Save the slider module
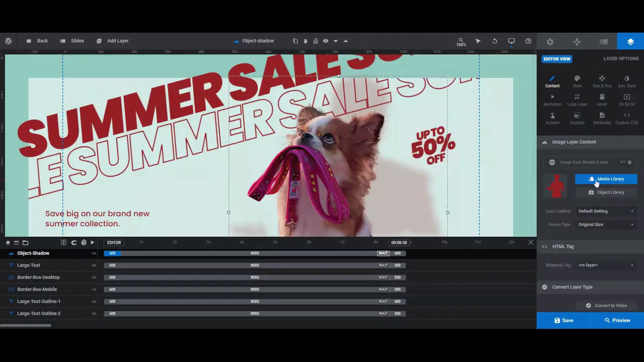This screenshot has width=644, height=362. (563, 320)
